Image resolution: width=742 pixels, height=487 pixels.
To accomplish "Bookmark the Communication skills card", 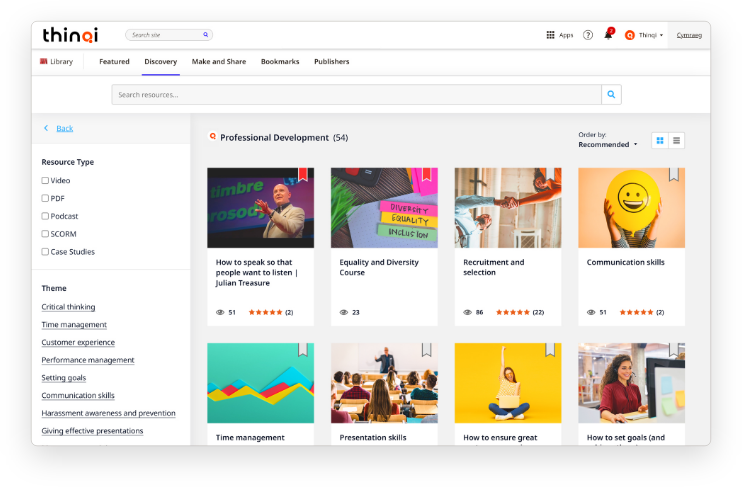I will [674, 174].
